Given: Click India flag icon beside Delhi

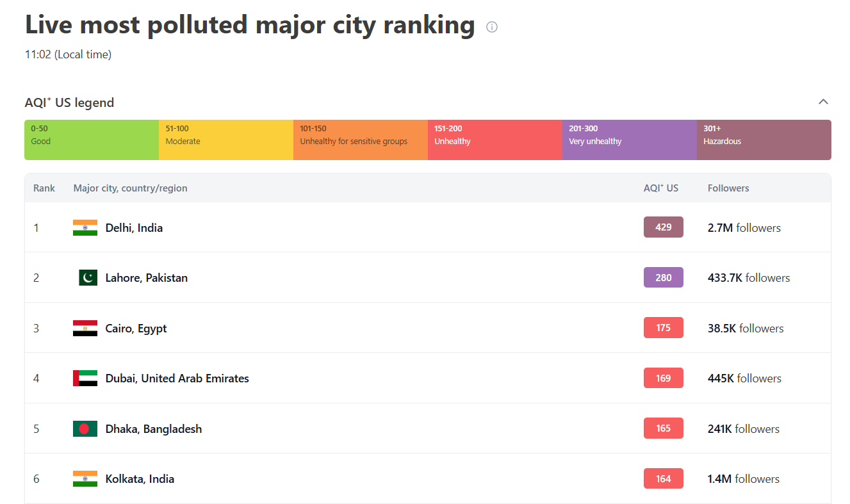Looking at the screenshot, I should pos(85,227).
